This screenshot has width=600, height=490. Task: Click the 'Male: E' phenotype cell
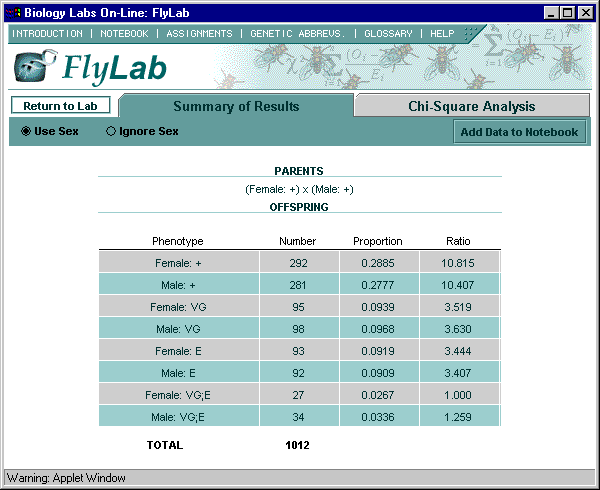pos(179,373)
